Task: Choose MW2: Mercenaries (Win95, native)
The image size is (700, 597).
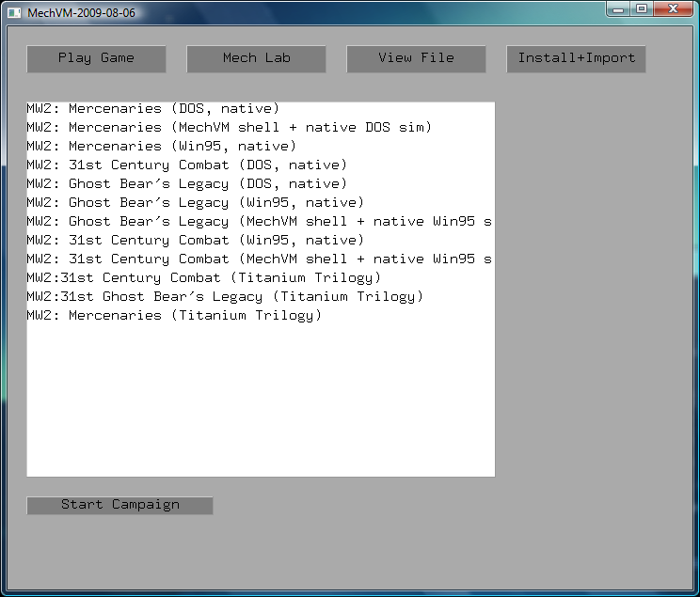Action: tap(161, 147)
